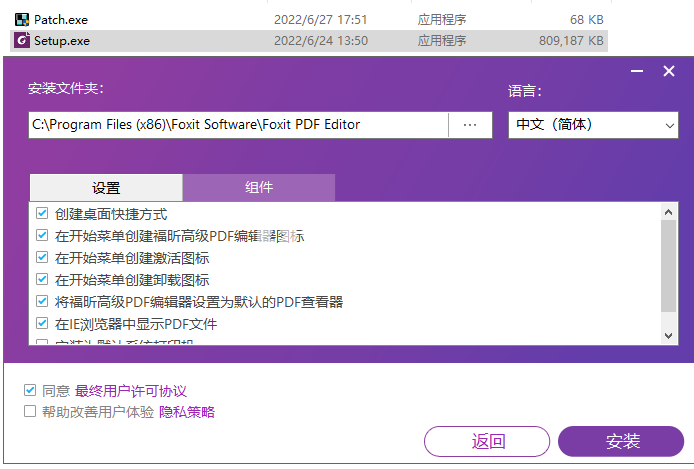694x469 pixels.
Task: Uncheck 同意 license agreement checkbox
Action: [30, 390]
